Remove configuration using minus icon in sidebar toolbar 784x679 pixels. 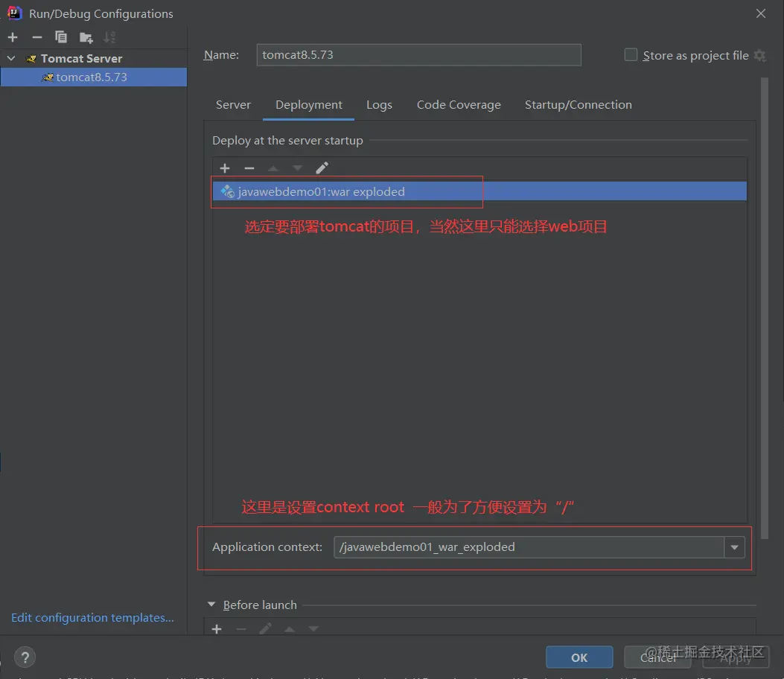pyautogui.click(x=37, y=37)
